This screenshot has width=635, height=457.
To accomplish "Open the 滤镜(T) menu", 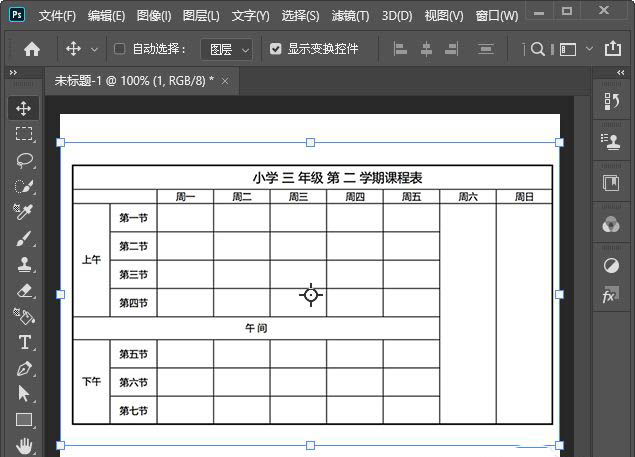I will (349, 16).
